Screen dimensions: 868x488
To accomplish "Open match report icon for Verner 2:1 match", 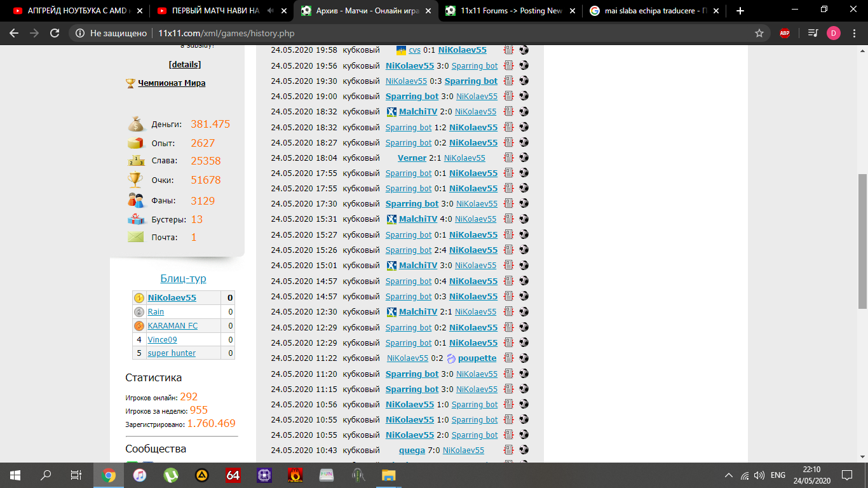I will click(508, 158).
